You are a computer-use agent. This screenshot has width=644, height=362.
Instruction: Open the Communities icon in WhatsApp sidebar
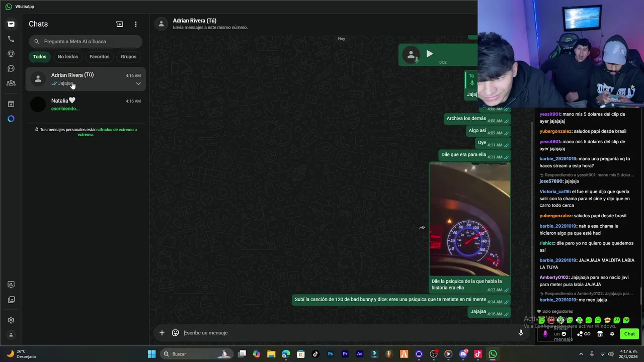click(11, 83)
